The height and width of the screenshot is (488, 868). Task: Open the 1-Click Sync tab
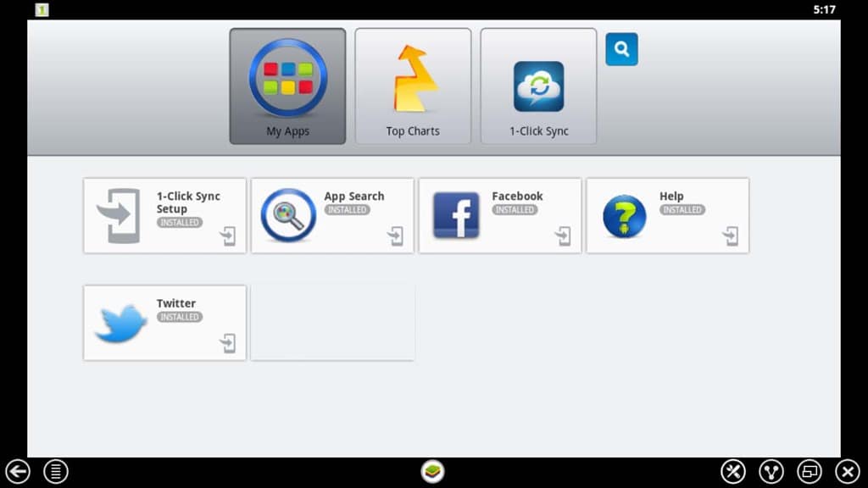pyautogui.click(x=538, y=86)
